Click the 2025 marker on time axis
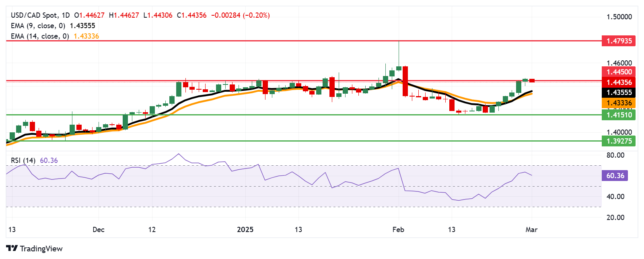 click(x=245, y=230)
